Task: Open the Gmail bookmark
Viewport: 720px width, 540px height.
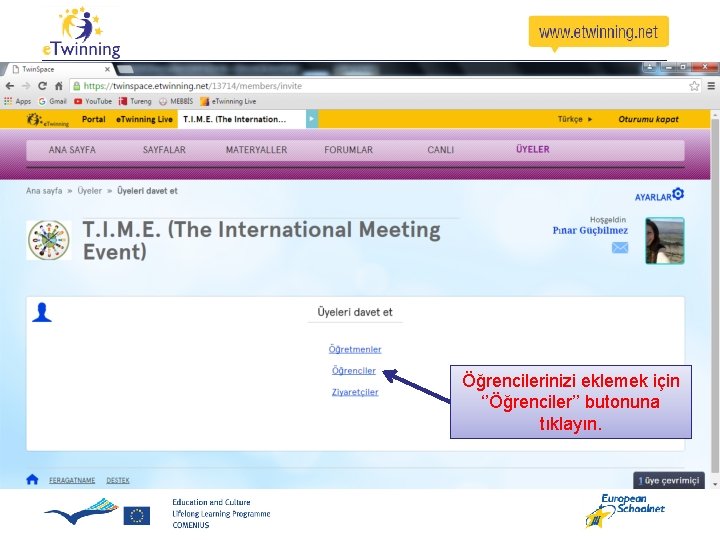Action: tap(52, 101)
